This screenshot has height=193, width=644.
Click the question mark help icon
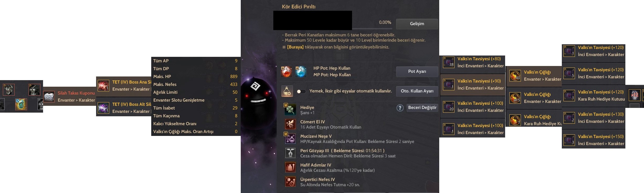(400, 108)
